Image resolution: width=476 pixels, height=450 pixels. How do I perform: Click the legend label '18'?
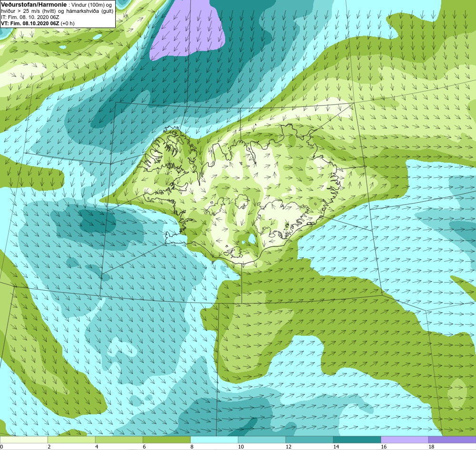(431, 447)
